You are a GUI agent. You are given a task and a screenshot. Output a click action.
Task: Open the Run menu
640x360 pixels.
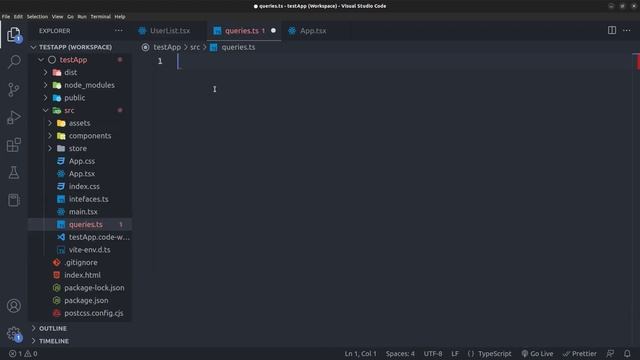tap(82, 17)
